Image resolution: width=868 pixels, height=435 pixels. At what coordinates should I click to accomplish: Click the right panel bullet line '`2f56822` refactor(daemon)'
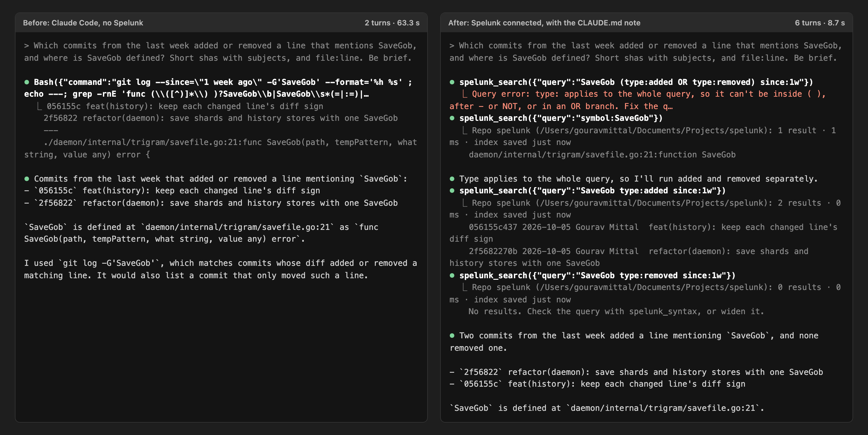tap(636, 372)
